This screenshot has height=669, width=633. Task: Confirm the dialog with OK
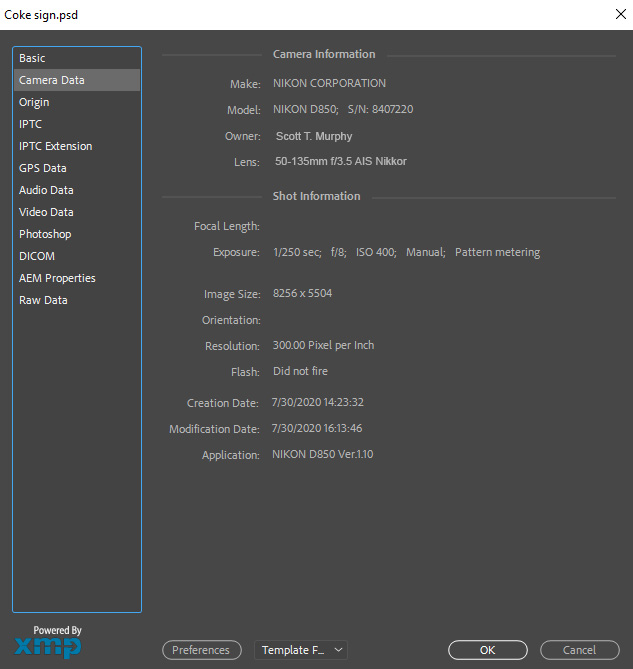point(487,650)
